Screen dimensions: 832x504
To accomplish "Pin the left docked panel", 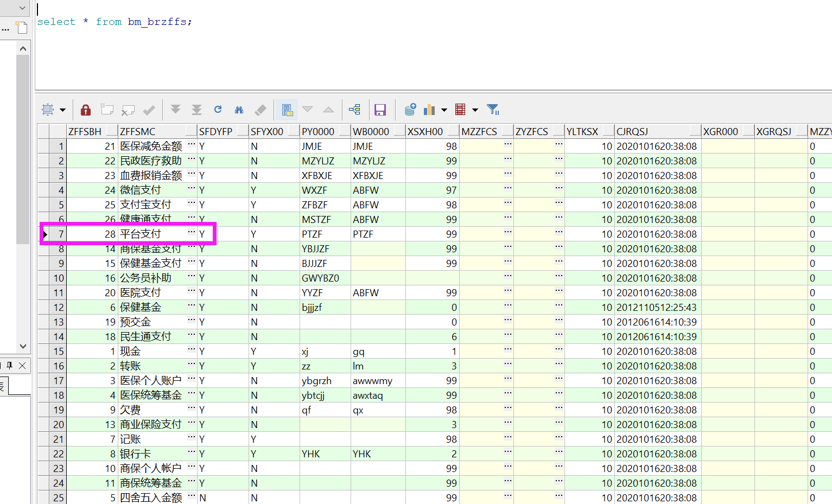I will pos(10,366).
